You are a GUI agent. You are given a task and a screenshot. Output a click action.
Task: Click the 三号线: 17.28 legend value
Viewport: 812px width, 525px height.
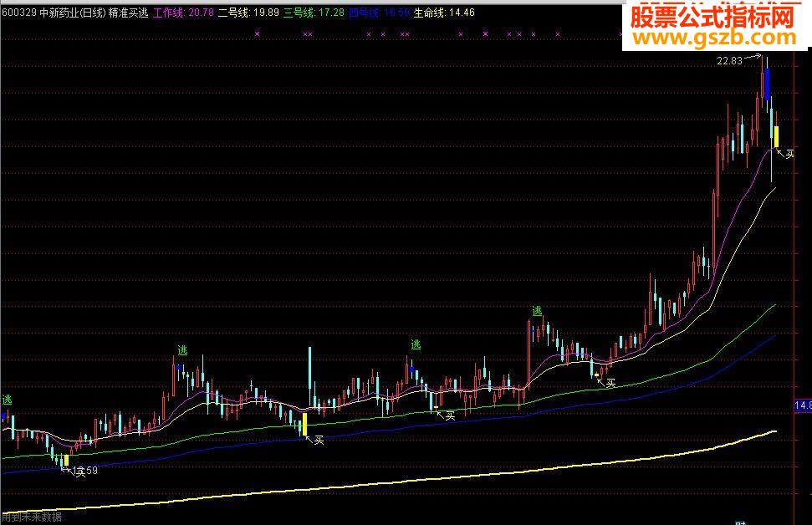click(x=314, y=13)
